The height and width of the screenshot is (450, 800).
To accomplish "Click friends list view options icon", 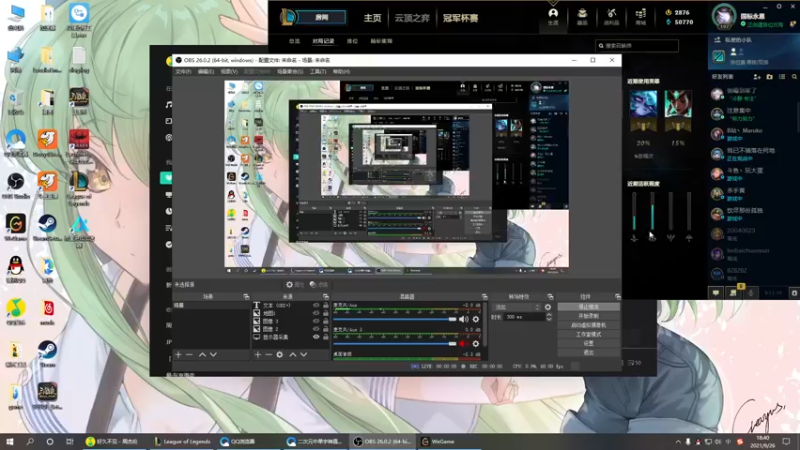I will (x=782, y=77).
